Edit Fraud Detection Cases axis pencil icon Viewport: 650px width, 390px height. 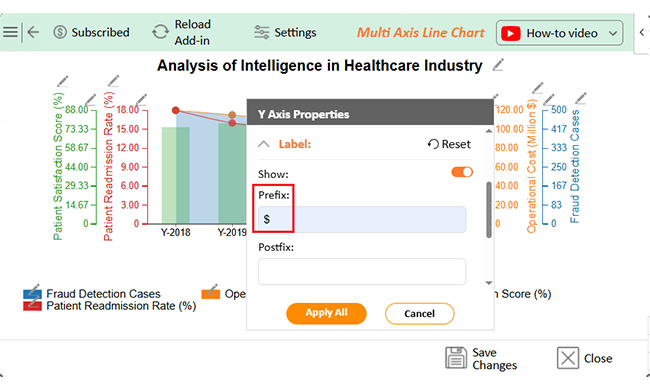(x=581, y=98)
